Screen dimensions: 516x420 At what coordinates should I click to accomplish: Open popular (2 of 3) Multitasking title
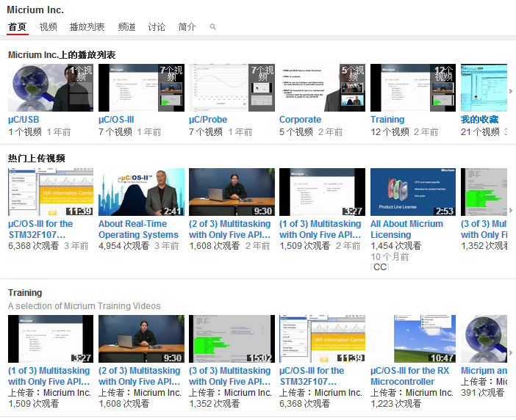pos(229,229)
